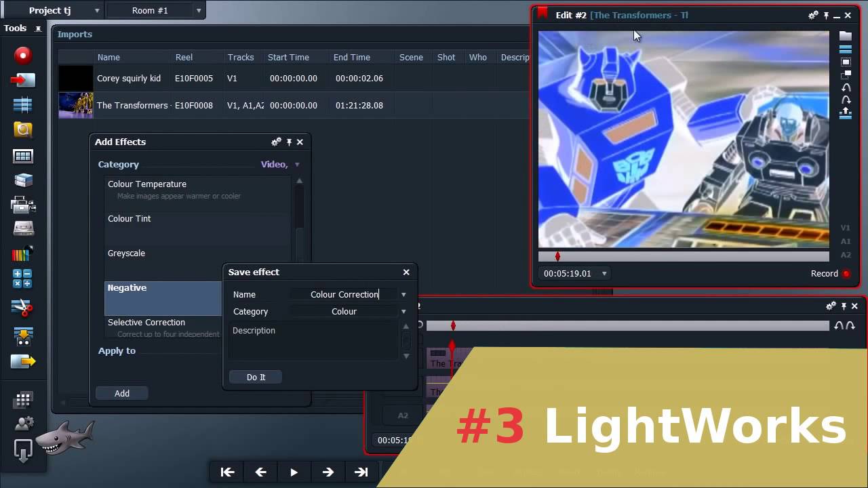Open settings cogs of the timeline panel

click(x=830, y=306)
